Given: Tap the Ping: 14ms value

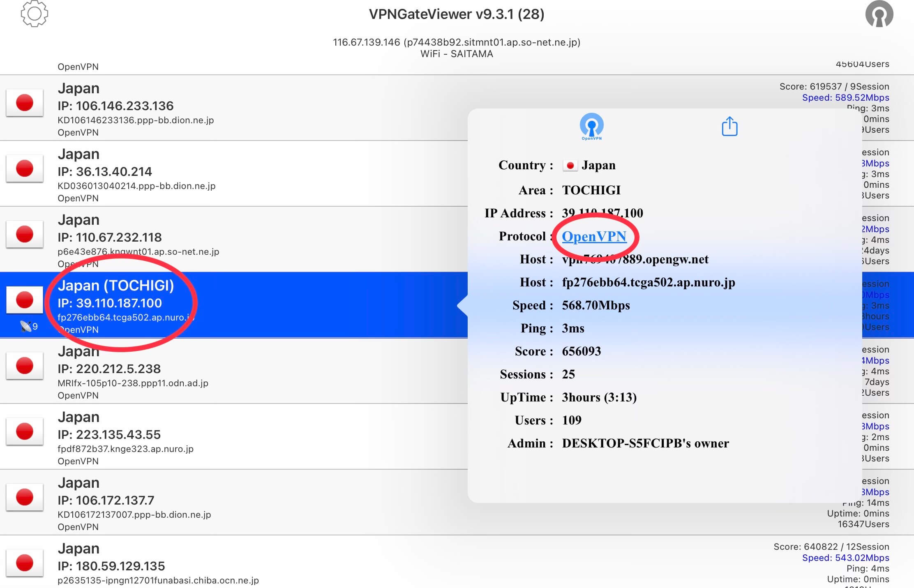Looking at the screenshot, I should coord(866,503).
